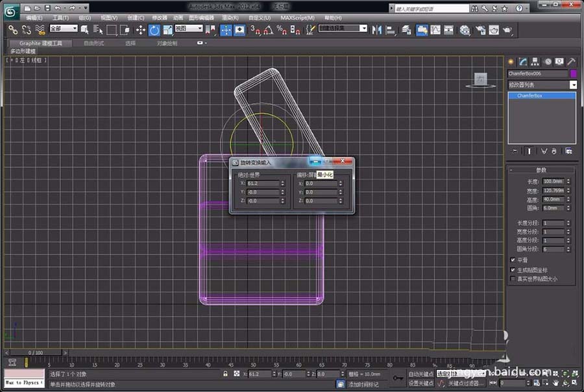Viewport: 584px width, 392px height.
Task: Select the Move tool in toolbar
Action: click(140, 30)
